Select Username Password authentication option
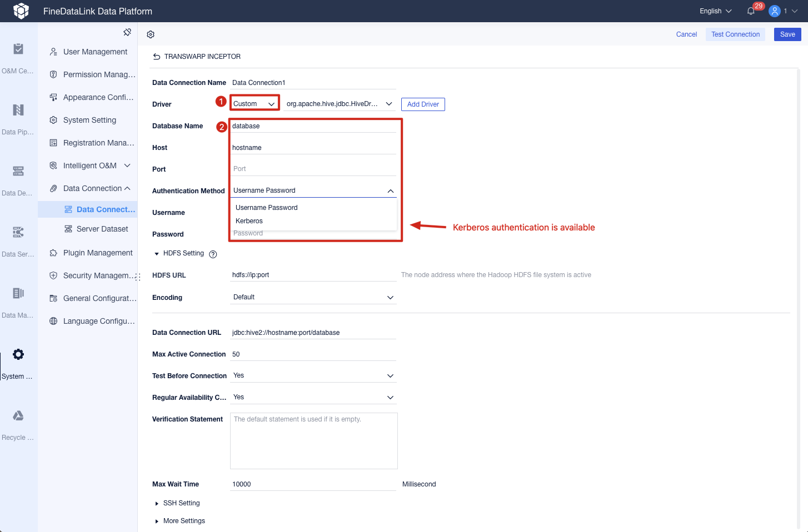This screenshot has height=532, width=808. (267, 207)
